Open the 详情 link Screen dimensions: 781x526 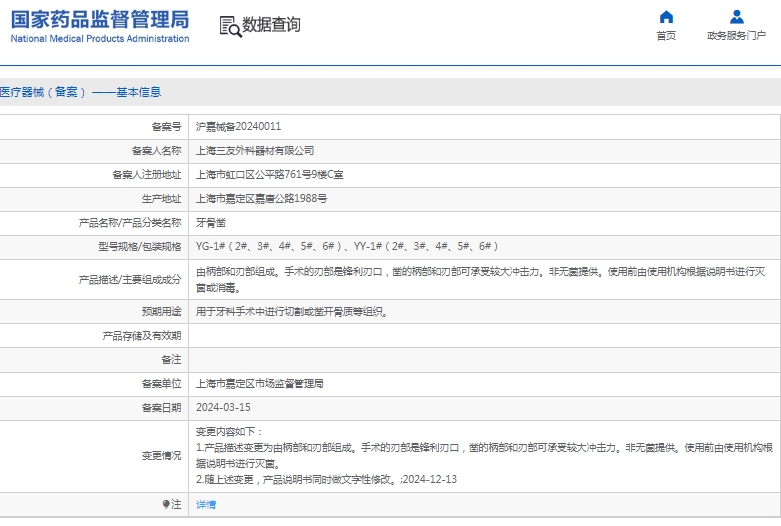pyautogui.click(x=206, y=505)
